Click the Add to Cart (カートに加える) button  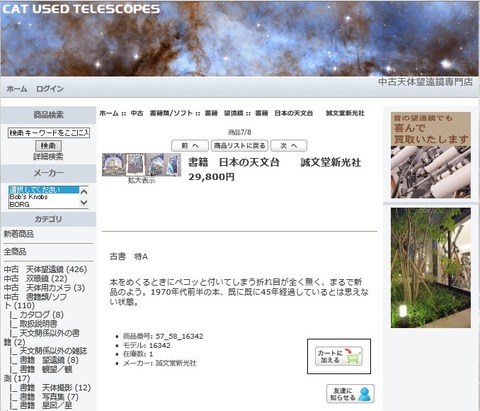(x=338, y=356)
